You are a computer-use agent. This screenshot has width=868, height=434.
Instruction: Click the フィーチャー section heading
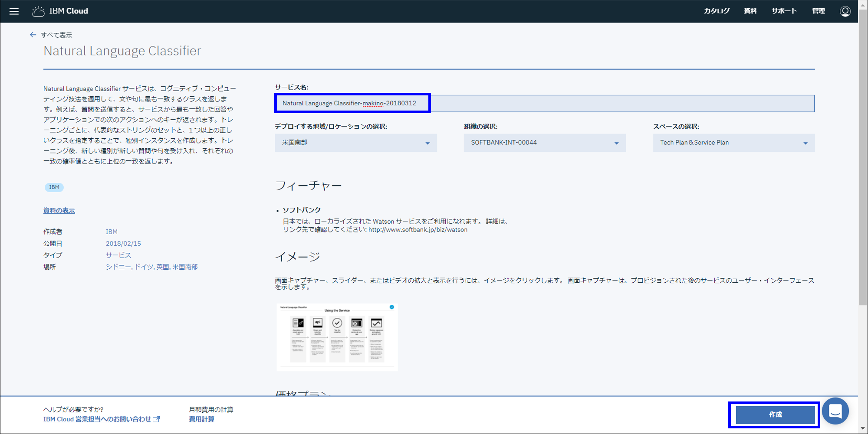pos(309,186)
